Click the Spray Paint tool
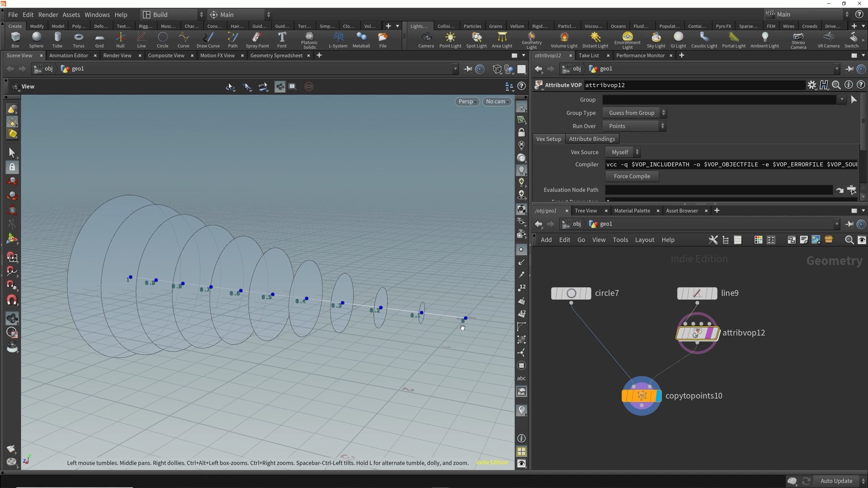 (257, 40)
